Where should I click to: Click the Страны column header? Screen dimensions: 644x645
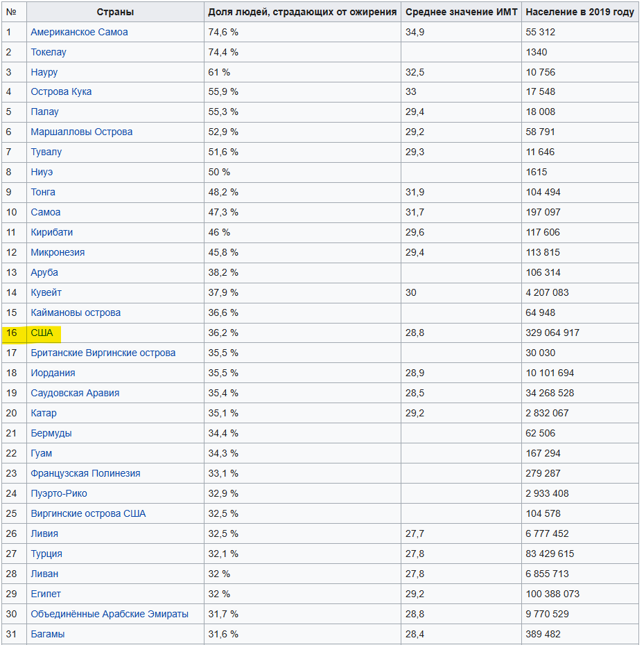click(115, 12)
